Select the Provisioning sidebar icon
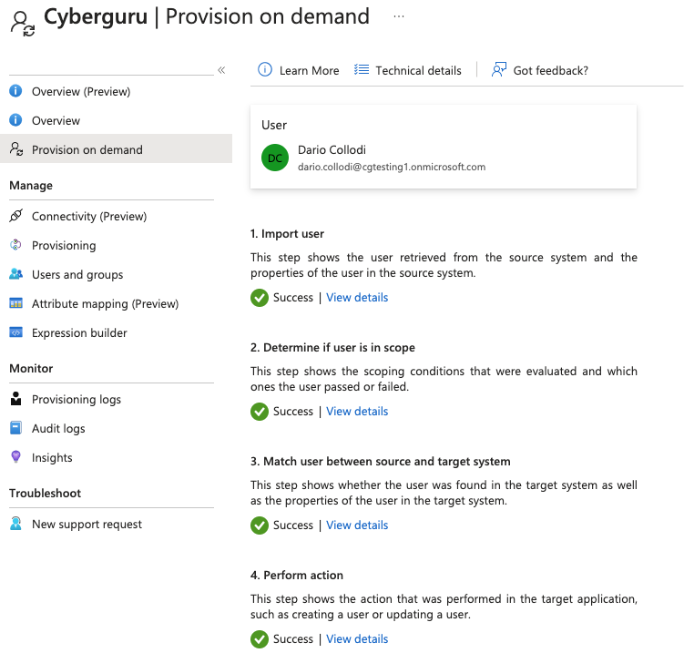This screenshot has height=655, width=684. pyautogui.click(x=16, y=245)
